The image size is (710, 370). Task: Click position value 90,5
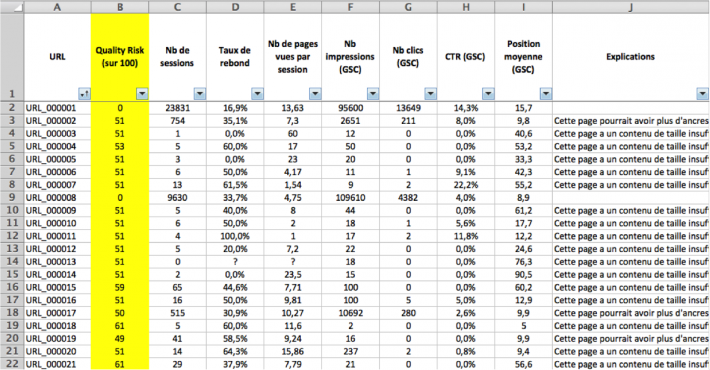coord(523,274)
